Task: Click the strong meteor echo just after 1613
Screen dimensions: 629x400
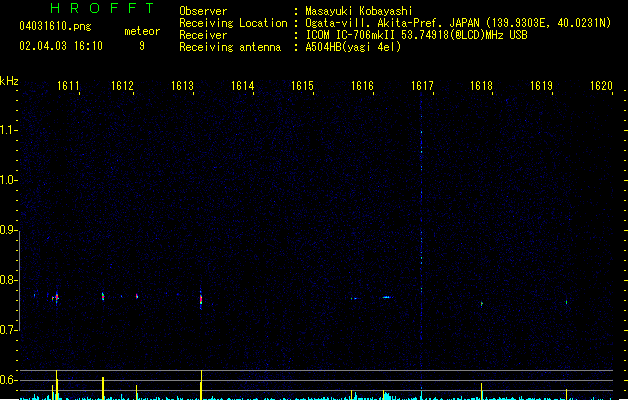Action: point(201,300)
